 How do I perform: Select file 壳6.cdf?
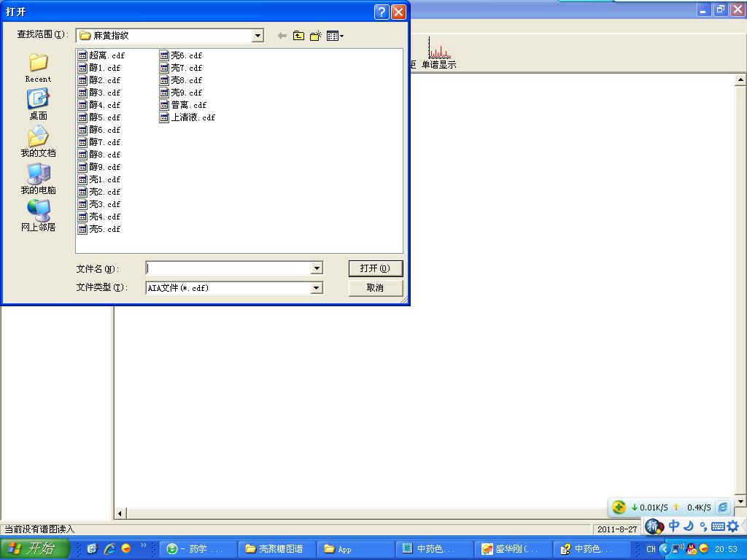coord(181,55)
